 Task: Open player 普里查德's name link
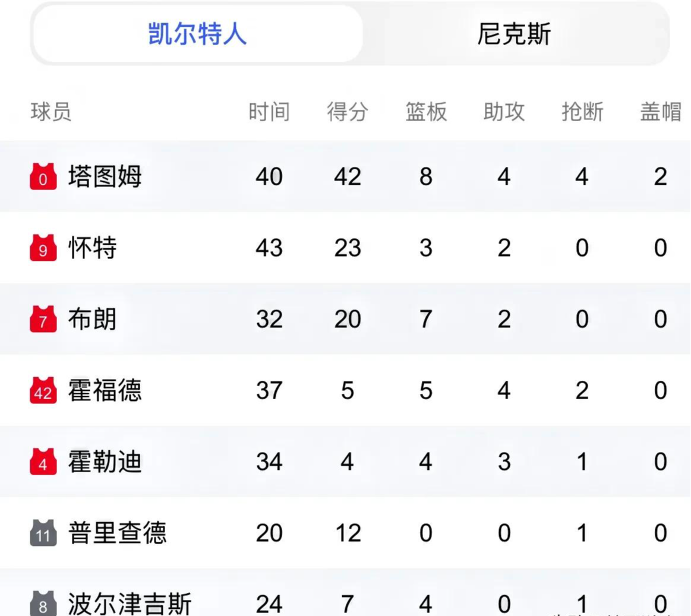click(117, 533)
